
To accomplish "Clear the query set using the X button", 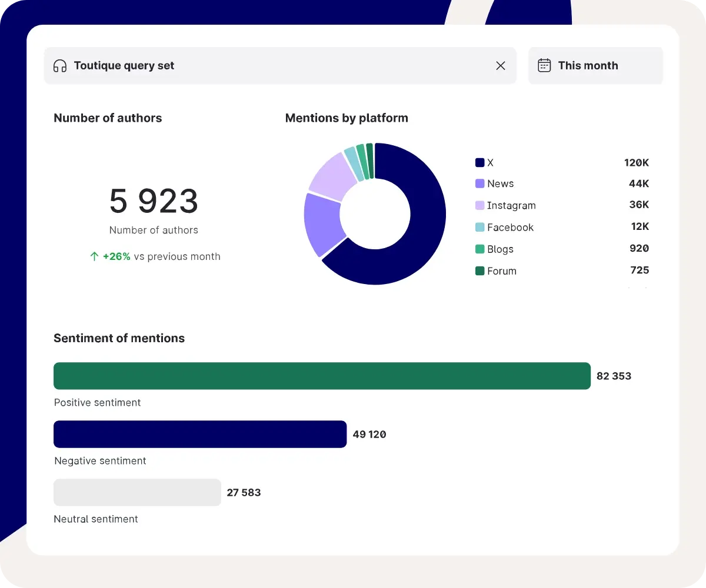I will click(x=501, y=66).
